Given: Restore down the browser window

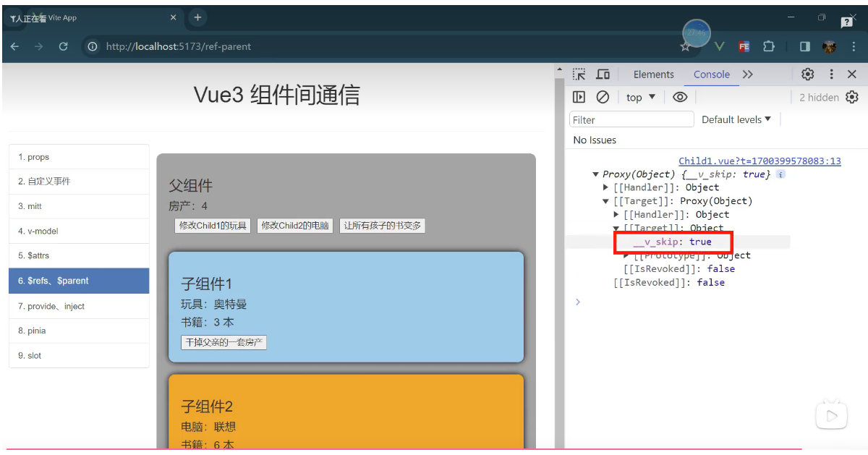Looking at the screenshot, I should pyautogui.click(x=822, y=17).
